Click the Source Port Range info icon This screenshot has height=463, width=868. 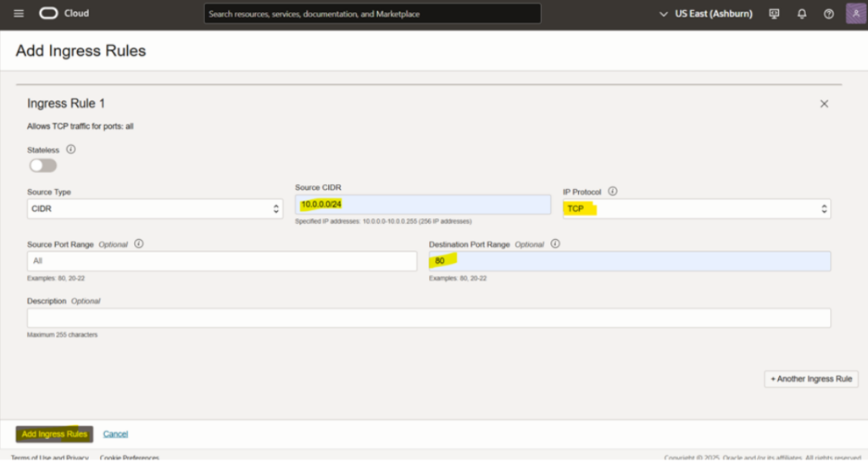coord(139,244)
